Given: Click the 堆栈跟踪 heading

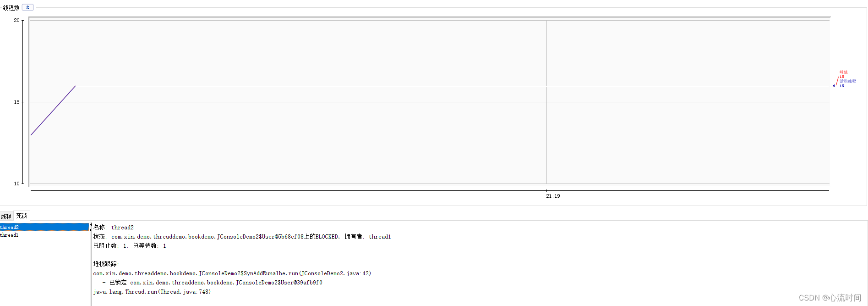Looking at the screenshot, I should click(106, 264).
